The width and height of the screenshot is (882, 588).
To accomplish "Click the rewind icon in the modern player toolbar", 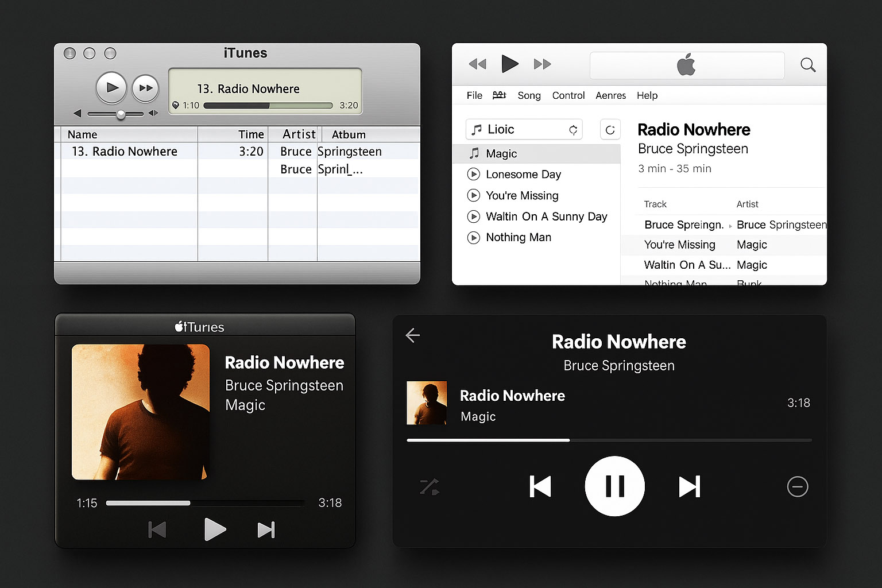I will (x=477, y=64).
